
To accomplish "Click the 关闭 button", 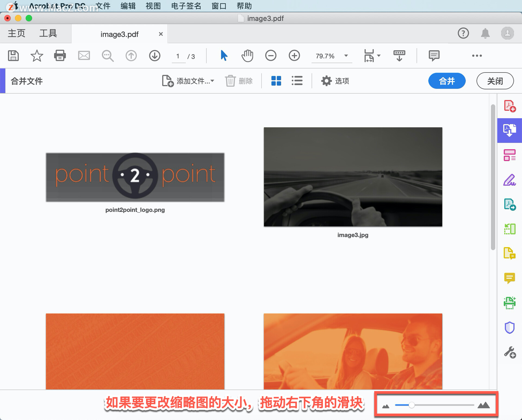I will tap(495, 81).
